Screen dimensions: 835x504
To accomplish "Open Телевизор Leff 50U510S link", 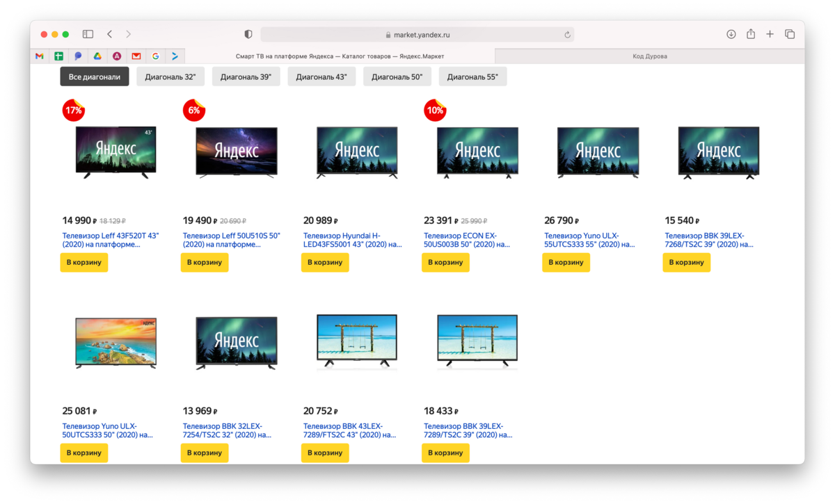I will (x=232, y=240).
